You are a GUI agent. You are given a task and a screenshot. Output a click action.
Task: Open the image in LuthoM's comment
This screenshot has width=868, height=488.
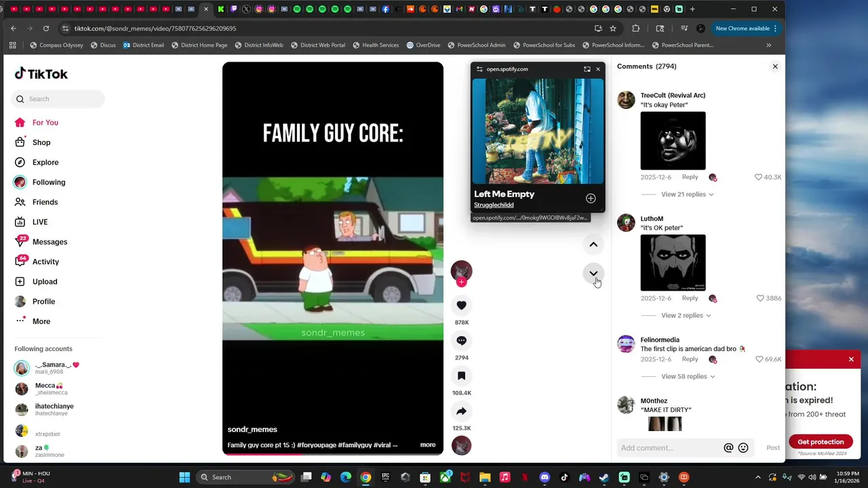coord(673,263)
